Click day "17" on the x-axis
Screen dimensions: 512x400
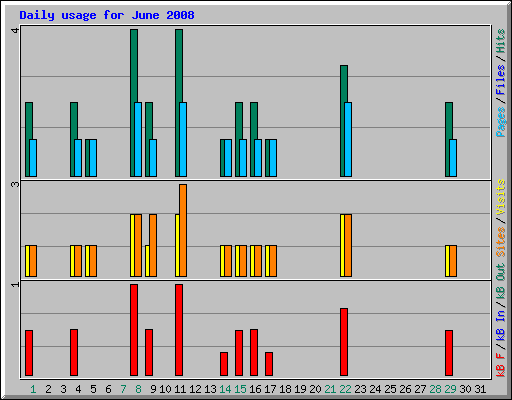click(x=270, y=389)
